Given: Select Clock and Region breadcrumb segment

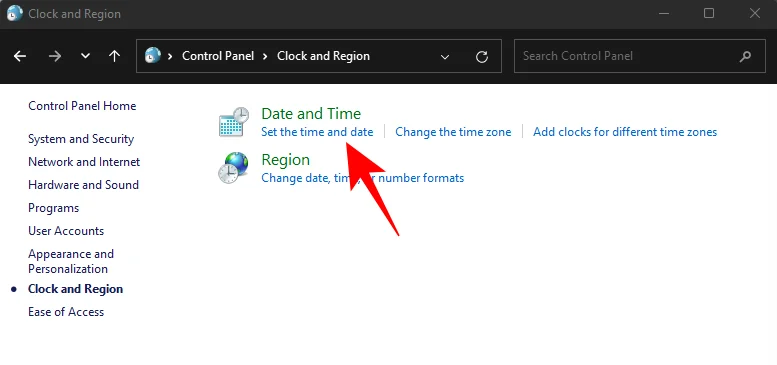Looking at the screenshot, I should coord(323,56).
